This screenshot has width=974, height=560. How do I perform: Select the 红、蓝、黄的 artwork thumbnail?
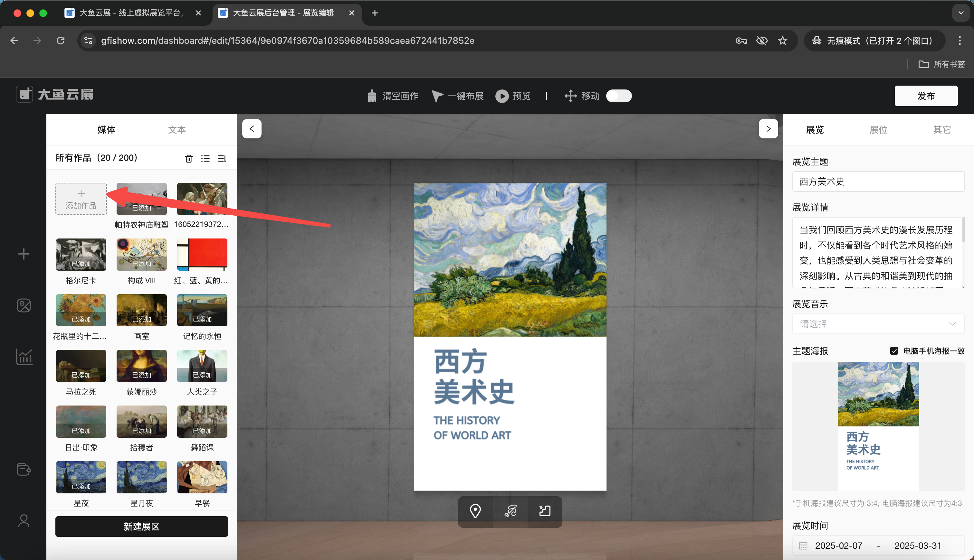click(202, 254)
